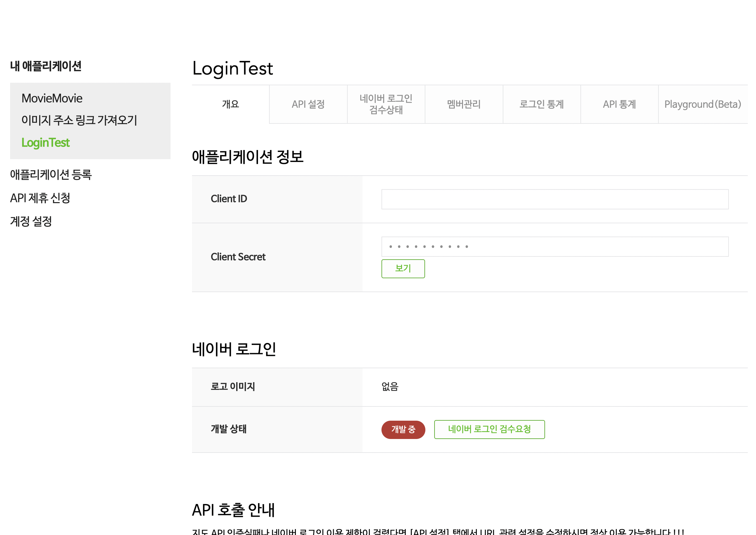
Task: Open the API 통계 tab
Action: tap(619, 105)
